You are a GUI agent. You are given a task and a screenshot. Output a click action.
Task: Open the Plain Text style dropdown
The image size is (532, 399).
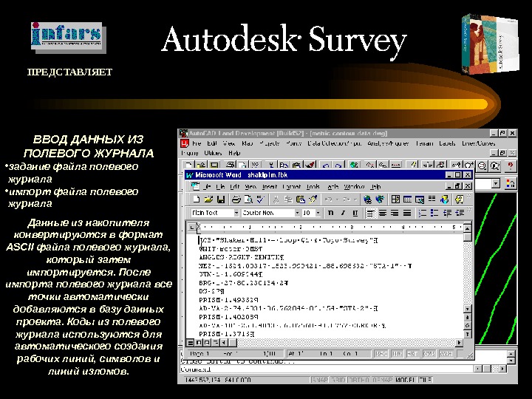pos(236,213)
